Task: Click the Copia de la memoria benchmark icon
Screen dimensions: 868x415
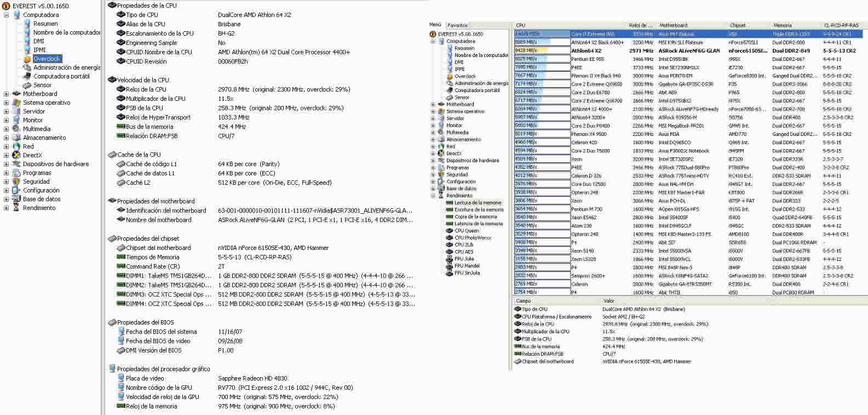Action: 450,217
